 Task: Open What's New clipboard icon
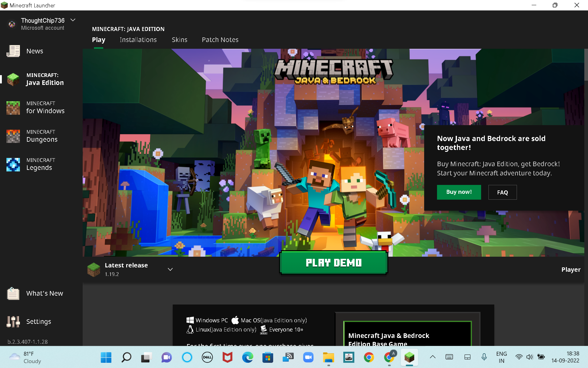[13, 293]
